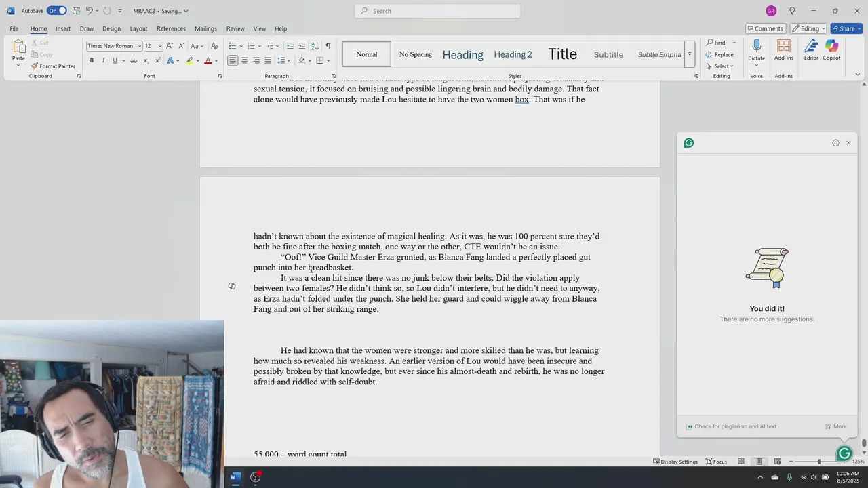
Task: Open the Editor pane
Action: click(811, 50)
